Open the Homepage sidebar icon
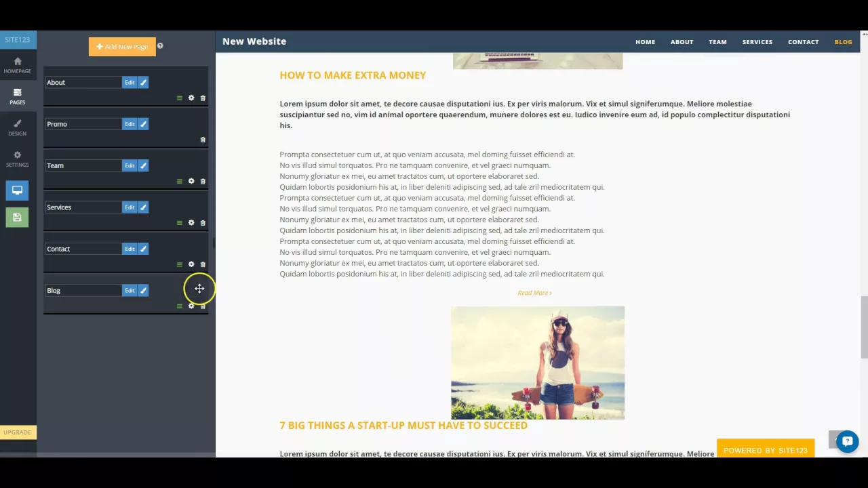Viewport: 868px width, 488px height. pyautogui.click(x=18, y=65)
